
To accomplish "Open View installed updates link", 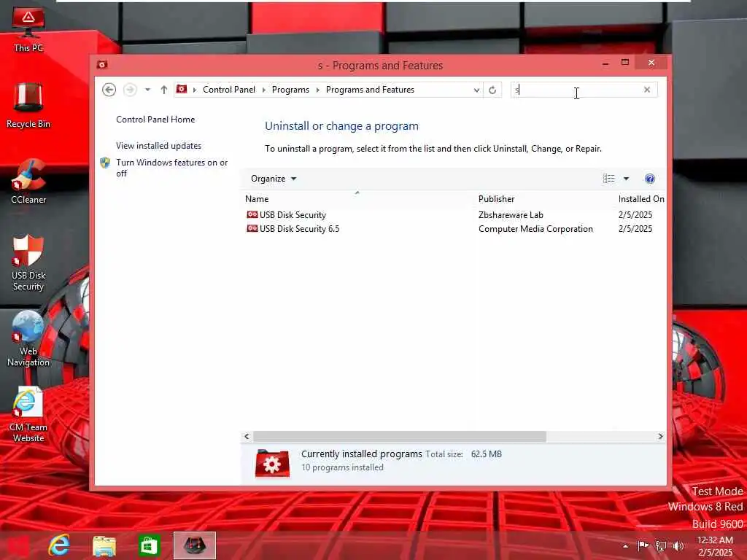I will [x=158, y=146].
